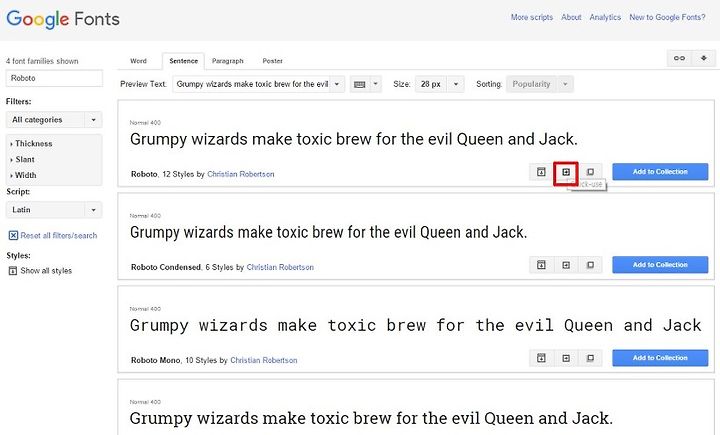The height and width of the screenshot is (435, 720).
Task: Click the "4 font families shown" text
Action: [42, 61]
